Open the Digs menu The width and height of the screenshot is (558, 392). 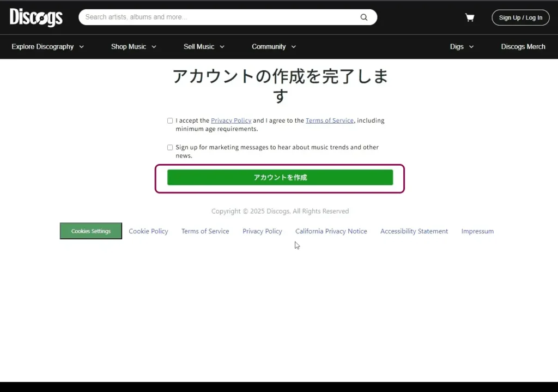click(462, 47)
